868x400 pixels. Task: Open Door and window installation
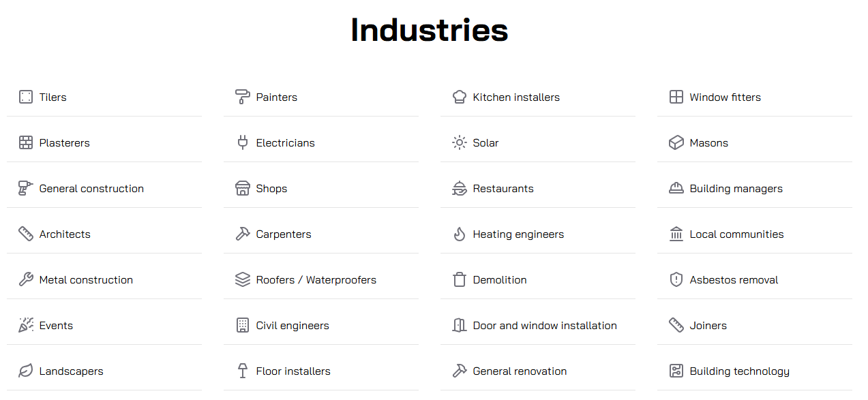(544, 326)
